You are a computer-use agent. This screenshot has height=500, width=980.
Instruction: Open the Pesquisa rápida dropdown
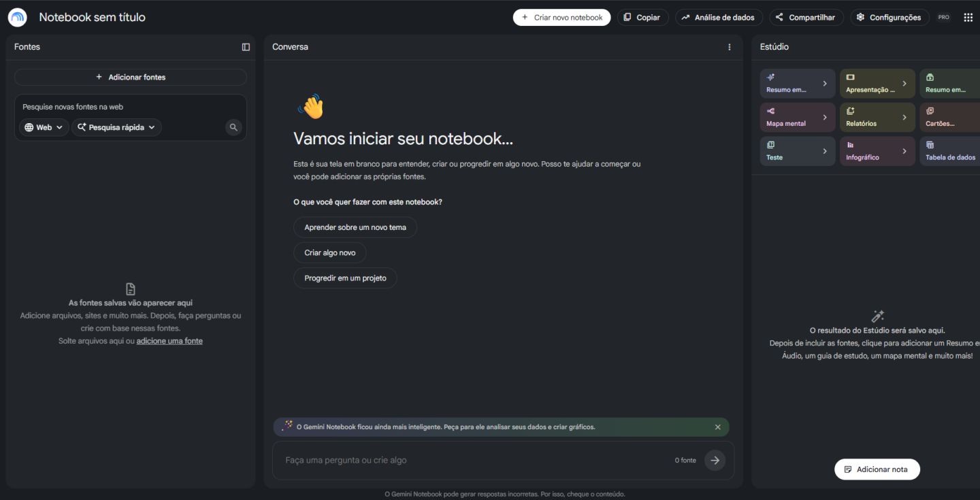[x=116, y=127]
